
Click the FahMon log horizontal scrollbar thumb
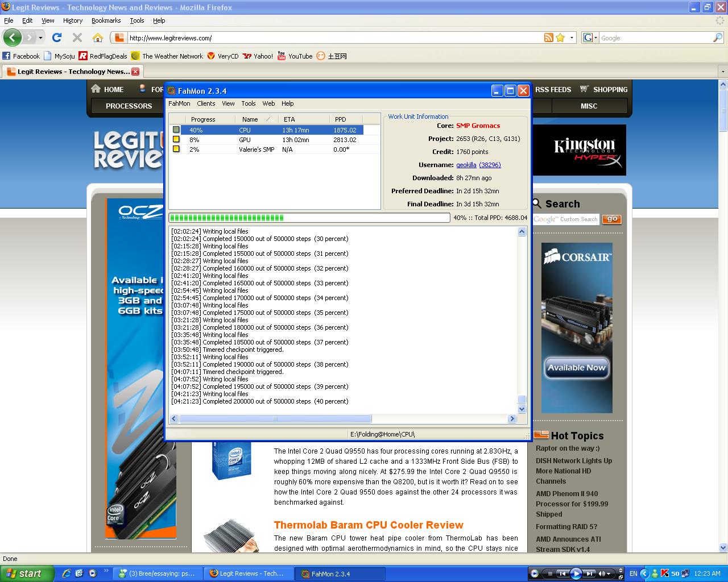(x=275, y=419)
